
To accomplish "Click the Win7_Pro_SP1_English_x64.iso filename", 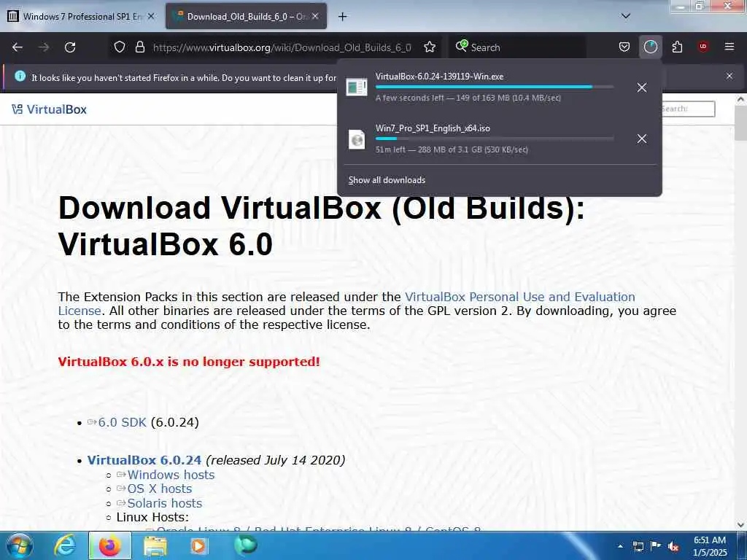I will click(x=433, y=128).
